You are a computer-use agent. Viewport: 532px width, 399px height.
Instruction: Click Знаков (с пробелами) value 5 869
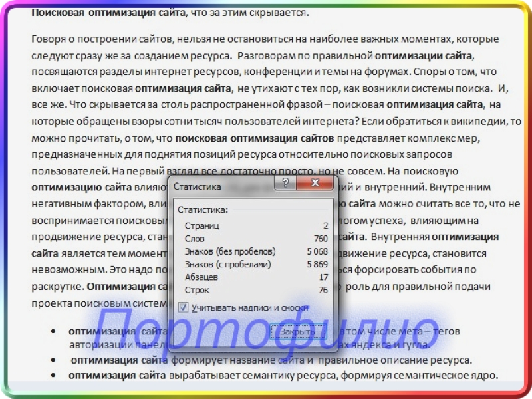(317, 264)
